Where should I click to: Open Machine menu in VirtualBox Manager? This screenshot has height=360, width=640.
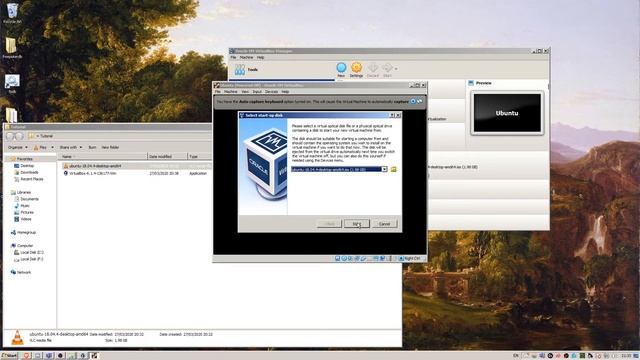click(247, 58)
